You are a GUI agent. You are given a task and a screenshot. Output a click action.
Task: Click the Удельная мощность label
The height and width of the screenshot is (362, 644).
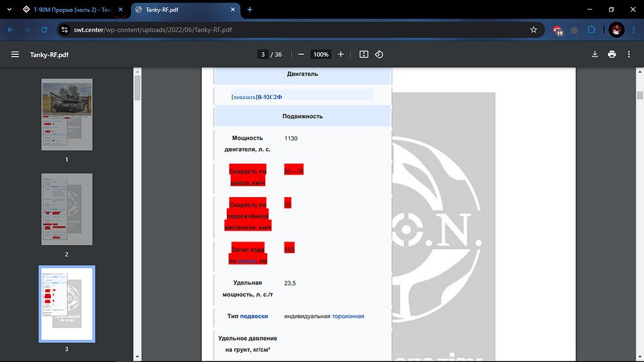248,289
